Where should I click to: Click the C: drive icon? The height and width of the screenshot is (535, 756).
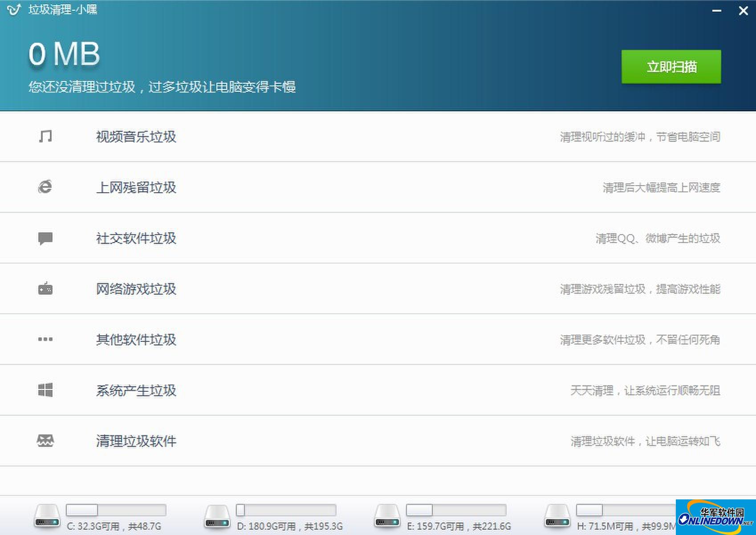click(x=47, y=516)
